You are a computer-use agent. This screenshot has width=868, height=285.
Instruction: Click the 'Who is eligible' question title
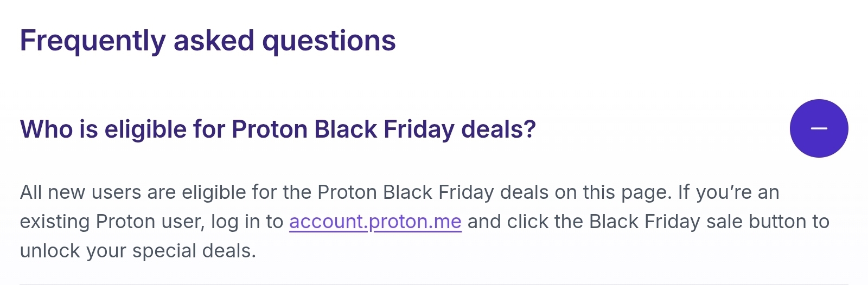pyautogui.click(x=278, y=129)
